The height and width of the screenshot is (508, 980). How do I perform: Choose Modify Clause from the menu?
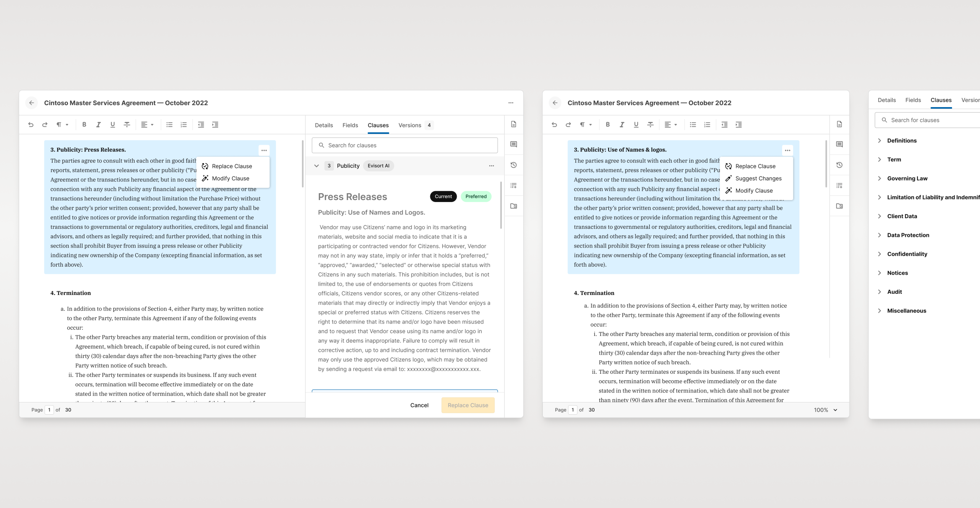click(x=230, y=178)
